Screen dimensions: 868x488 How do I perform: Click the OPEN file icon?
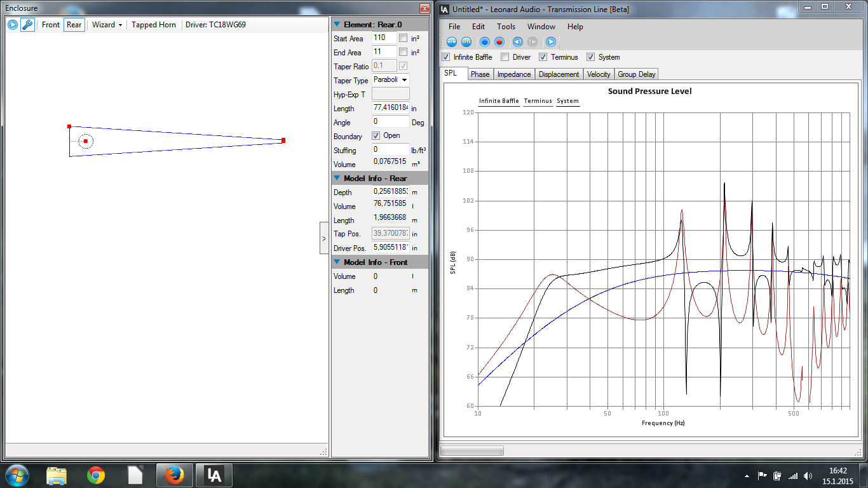466,42
